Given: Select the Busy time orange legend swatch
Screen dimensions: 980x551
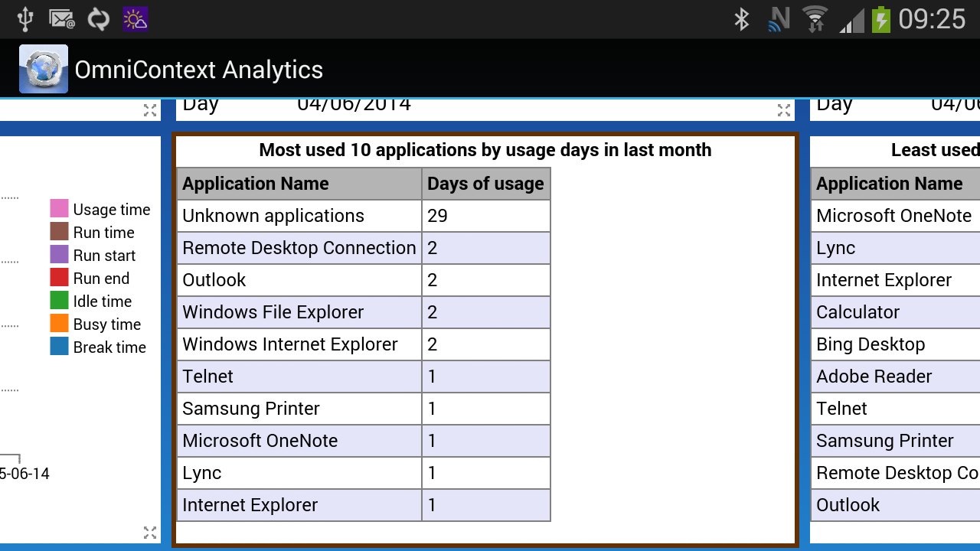Looking at the screenshot, I should coord(60,323).
